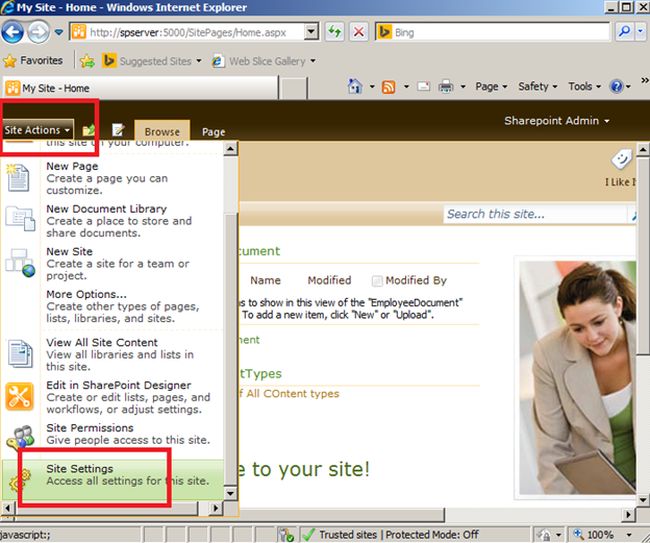This screenshot has height=543, width=650.
Task: Click the Search this site box
Action: tap(536, 214)
